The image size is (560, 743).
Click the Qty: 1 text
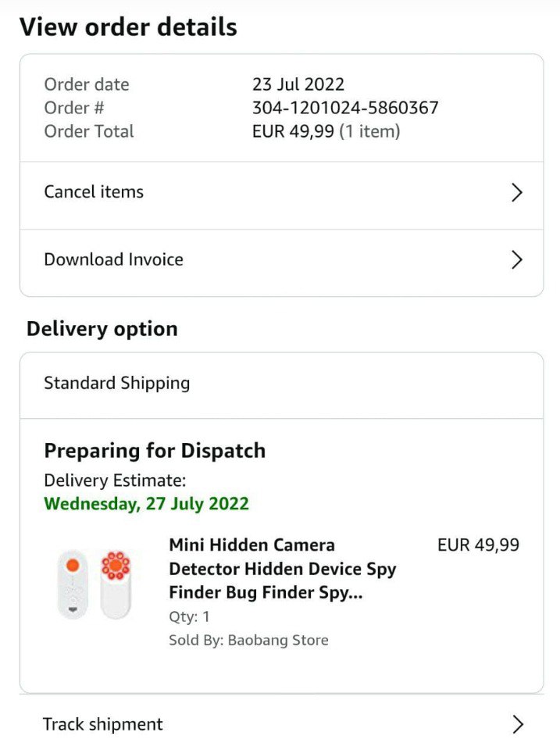point(189,616)
